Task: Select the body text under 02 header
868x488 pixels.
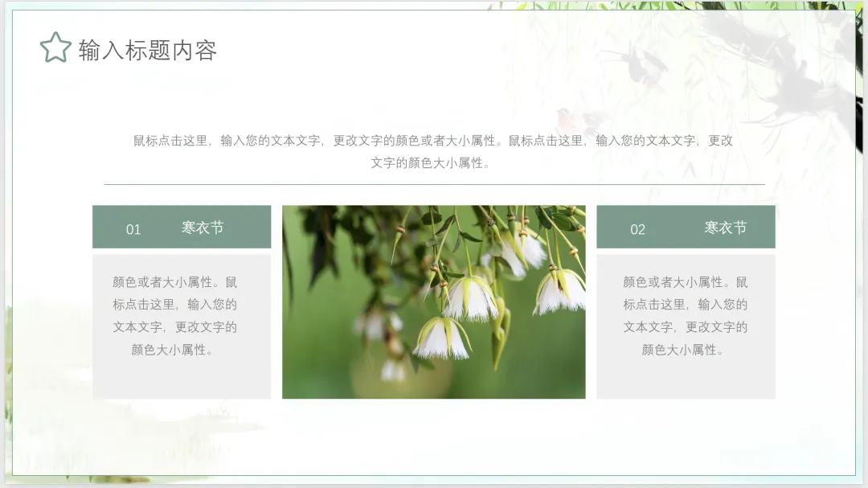Action: pos(686,316)
